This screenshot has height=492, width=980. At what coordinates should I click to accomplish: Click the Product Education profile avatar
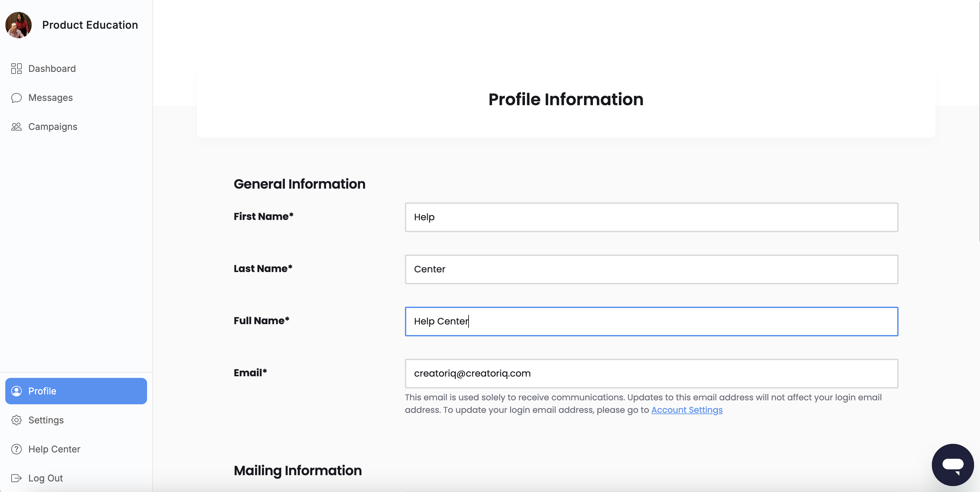[18, 25]
